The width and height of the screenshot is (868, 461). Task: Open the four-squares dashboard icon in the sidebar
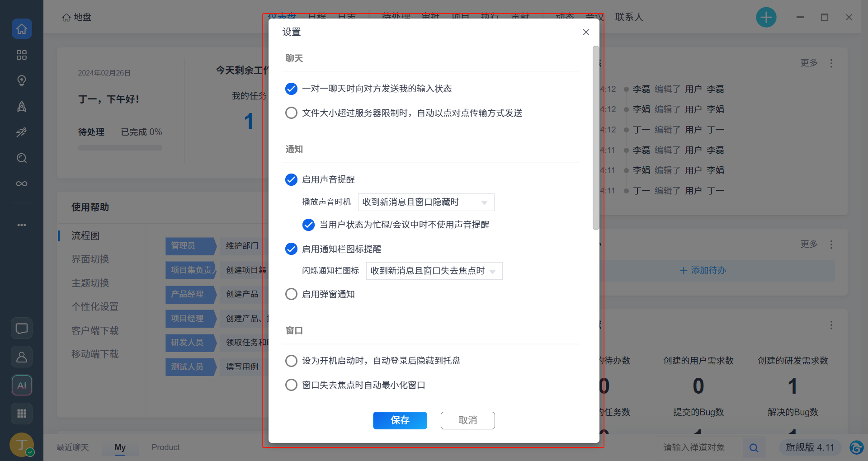(x=22, y=55)
